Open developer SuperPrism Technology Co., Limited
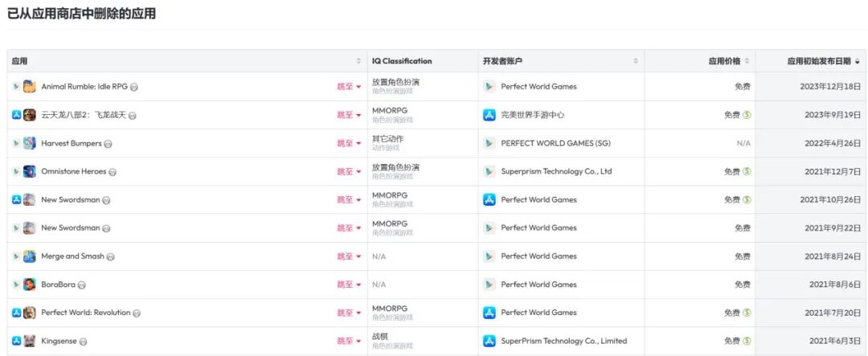Viewport: 868px width, 356px height. [x=564, y=341]
